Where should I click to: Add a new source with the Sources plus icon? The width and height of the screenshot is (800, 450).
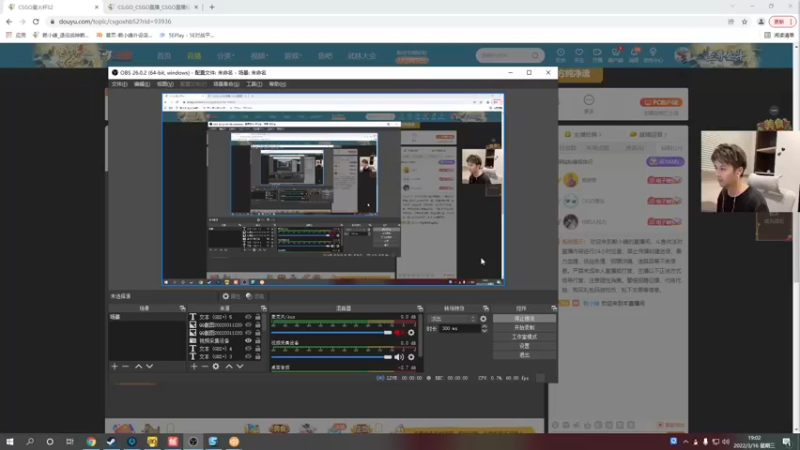click(x=193, y=366)
